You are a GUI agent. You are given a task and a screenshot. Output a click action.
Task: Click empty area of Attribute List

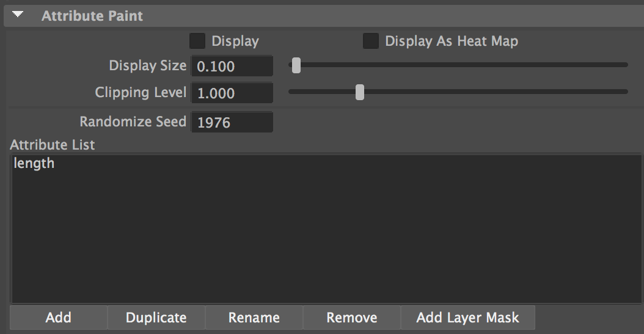click(326, 238)
